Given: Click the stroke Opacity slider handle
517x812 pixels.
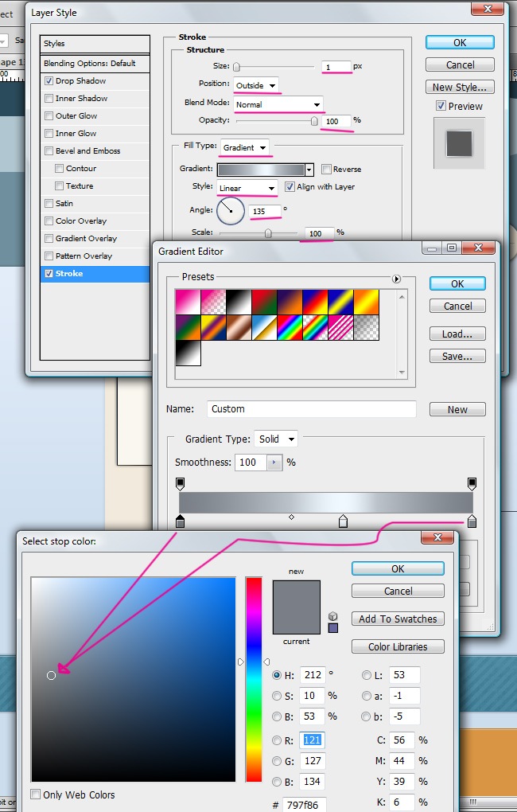Looking at the screenshot, I should (314, 121).
